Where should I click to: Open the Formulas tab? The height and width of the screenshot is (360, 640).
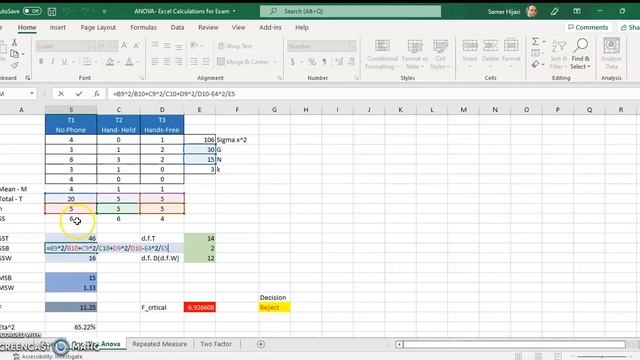coord(143,27)
